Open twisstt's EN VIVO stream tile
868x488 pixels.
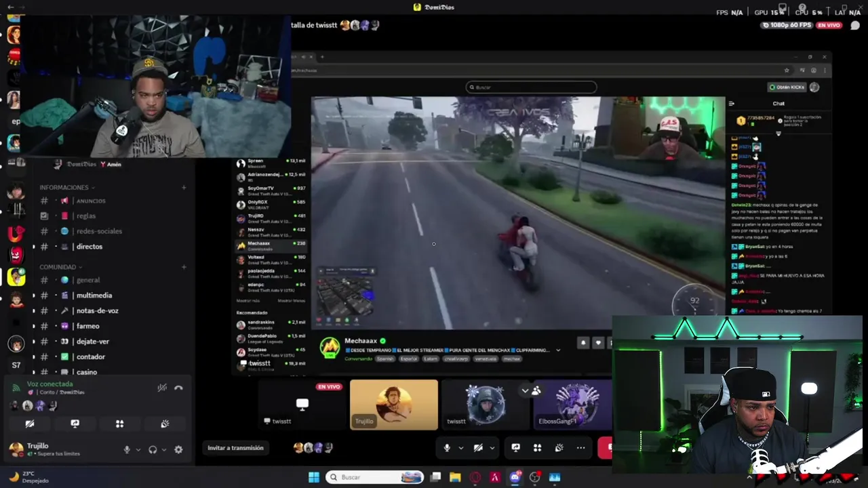pyautogui.click(x=302, y=405)
